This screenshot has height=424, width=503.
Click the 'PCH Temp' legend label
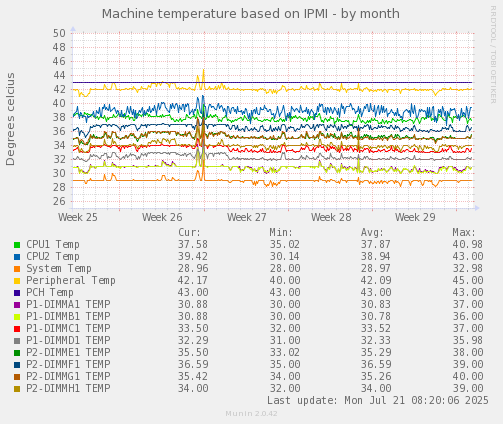click(50, 293)
